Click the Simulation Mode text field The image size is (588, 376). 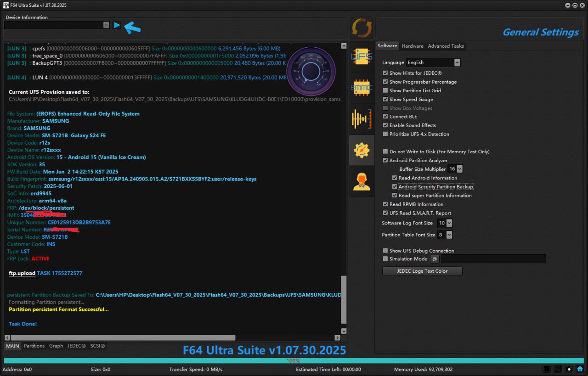tap(493, 259)
